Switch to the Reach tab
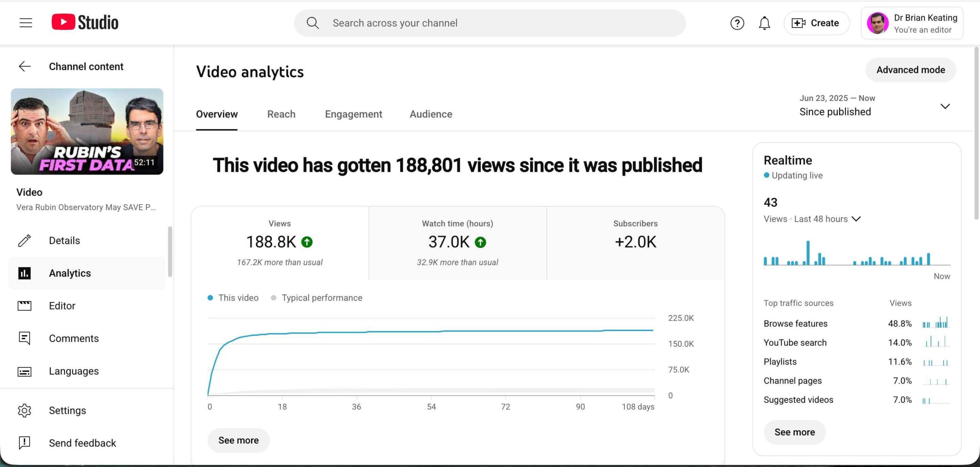980x467 pixels. [x=281, y=114]
